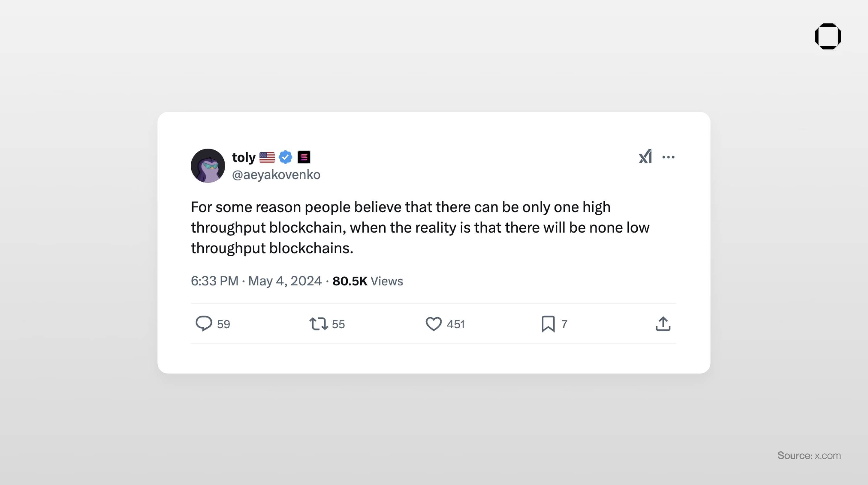Click the 451 likes count
The width and height of the screenshot is (868, 485).
coord(456,324)
